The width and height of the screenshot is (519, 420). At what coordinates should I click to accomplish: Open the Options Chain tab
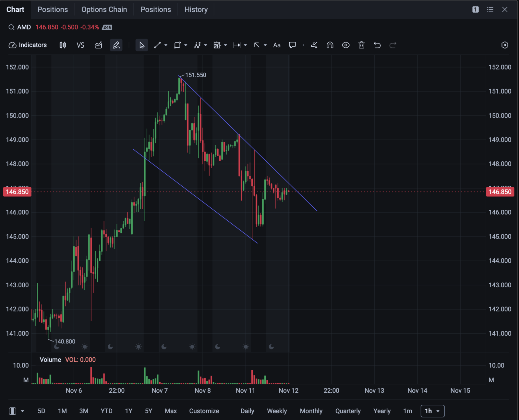(104, 9)
